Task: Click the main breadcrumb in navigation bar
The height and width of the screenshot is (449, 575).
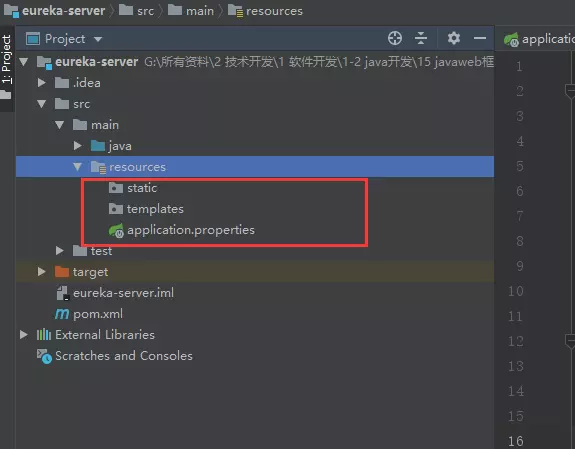Action: pyautogui.click(x=200, y=11)
